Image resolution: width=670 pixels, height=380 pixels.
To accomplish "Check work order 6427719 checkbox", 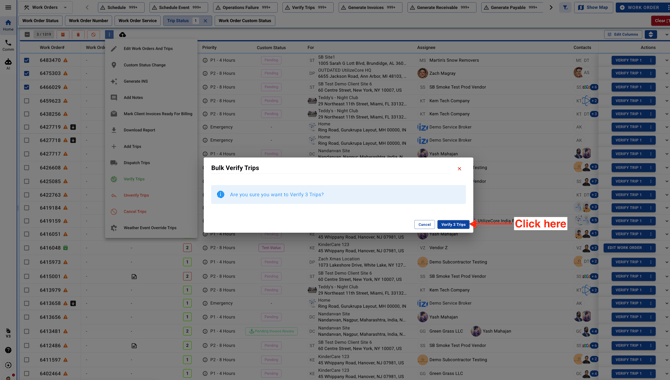I will click(x=26, y=127).
